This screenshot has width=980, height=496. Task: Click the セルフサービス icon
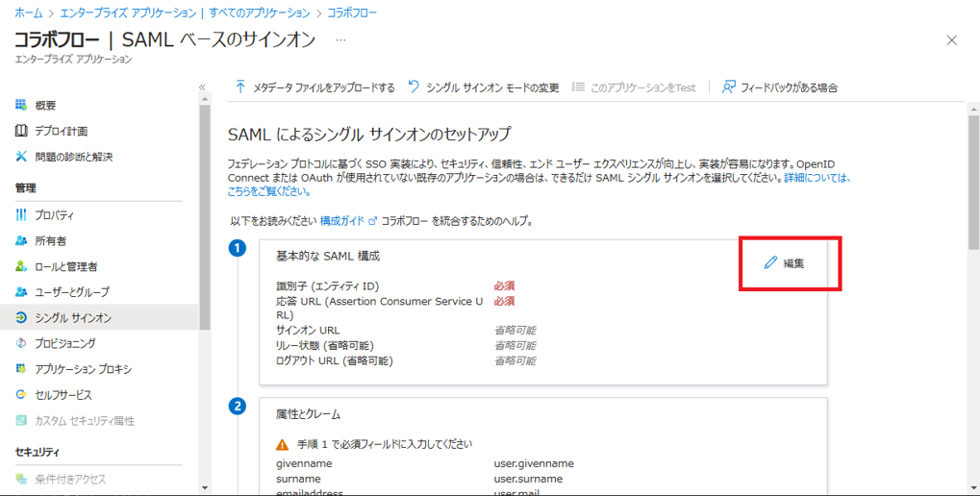tap(21, 395)
